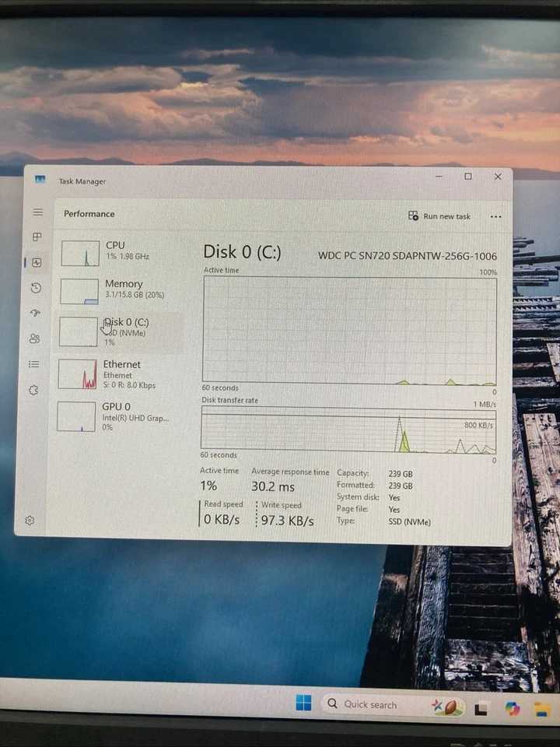This screenshot has height=747, width=560.
Task: Click the Type value SSD (NVMe)
Action: pyautogui.click(x=410, y=521)
